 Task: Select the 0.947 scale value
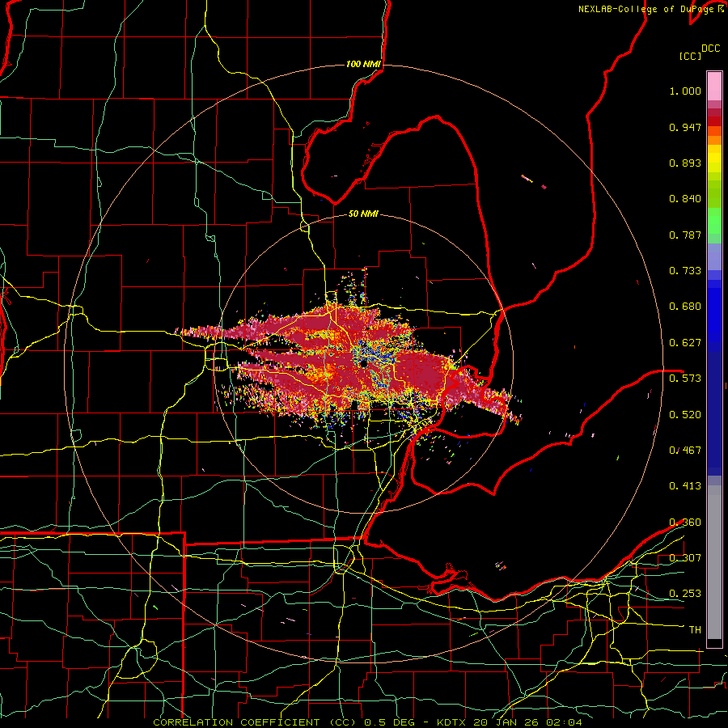coord(685,127)
